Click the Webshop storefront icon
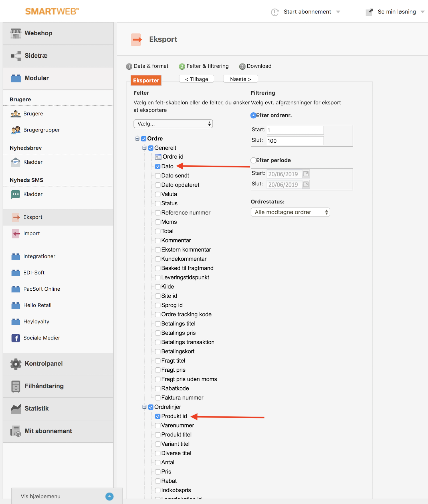 click(16, 33)
